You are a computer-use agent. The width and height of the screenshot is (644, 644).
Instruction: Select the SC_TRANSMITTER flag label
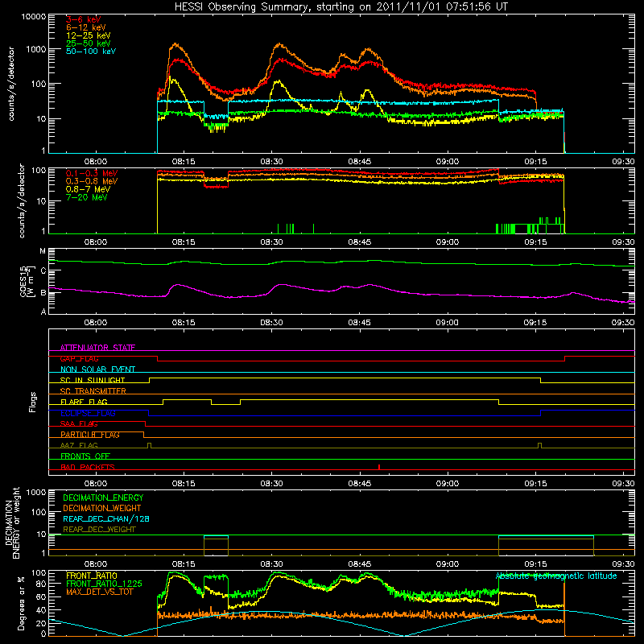pyautogui.click(x=93, y=390)
